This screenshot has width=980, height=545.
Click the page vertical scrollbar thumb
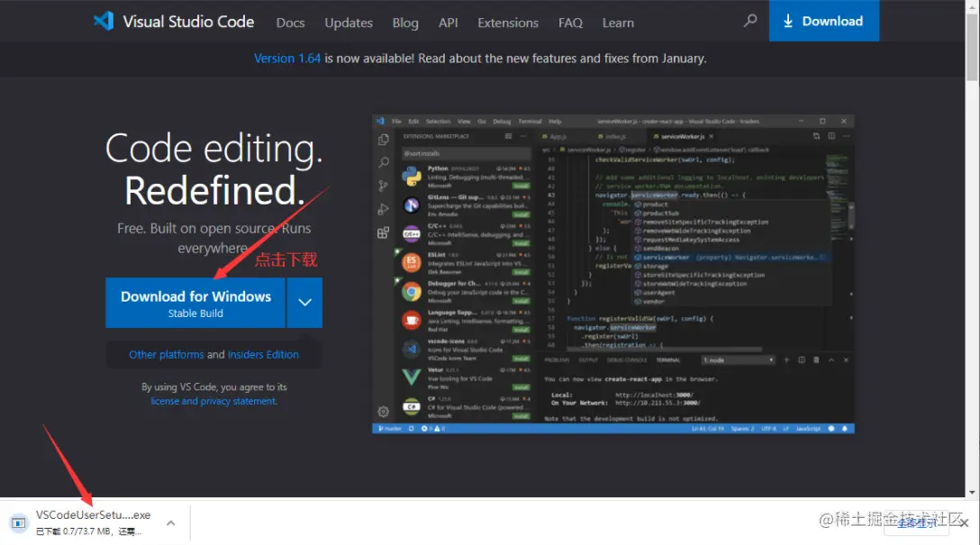click(x=972, y=47)
